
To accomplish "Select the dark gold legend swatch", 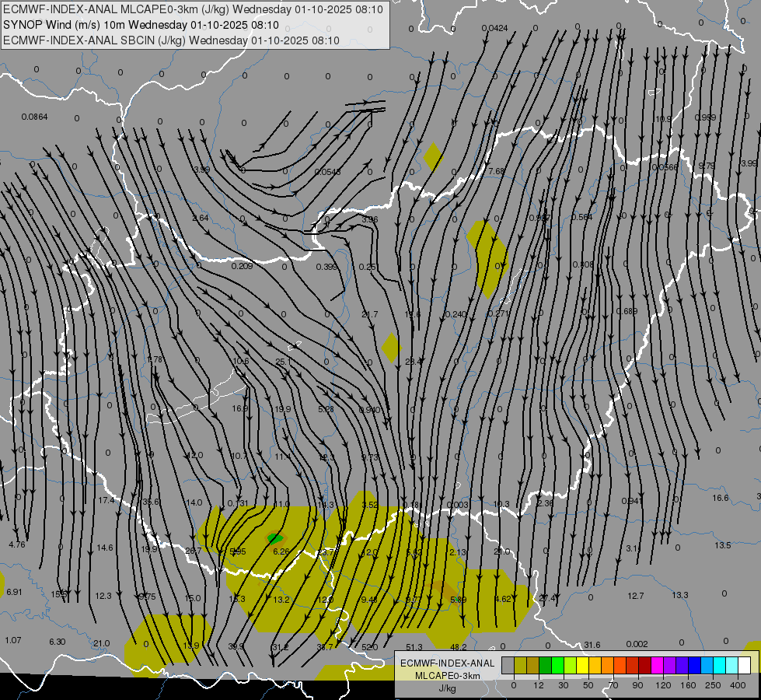I will coord(533,665).
